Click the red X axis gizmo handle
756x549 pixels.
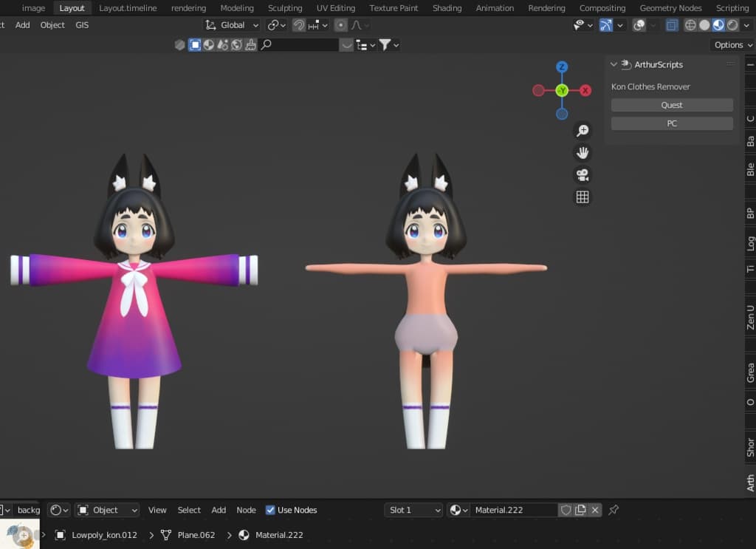pyautogui.click(x=585, y=90)
